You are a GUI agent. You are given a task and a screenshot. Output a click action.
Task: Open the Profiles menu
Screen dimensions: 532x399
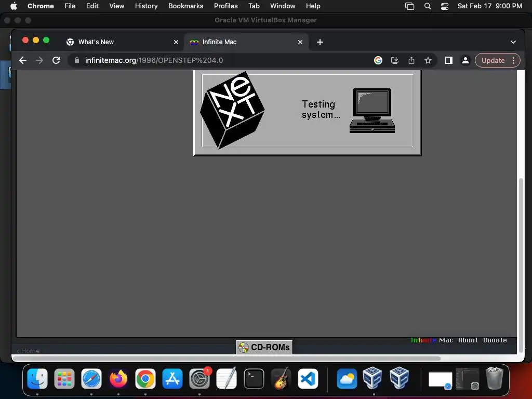coord(225,6)
